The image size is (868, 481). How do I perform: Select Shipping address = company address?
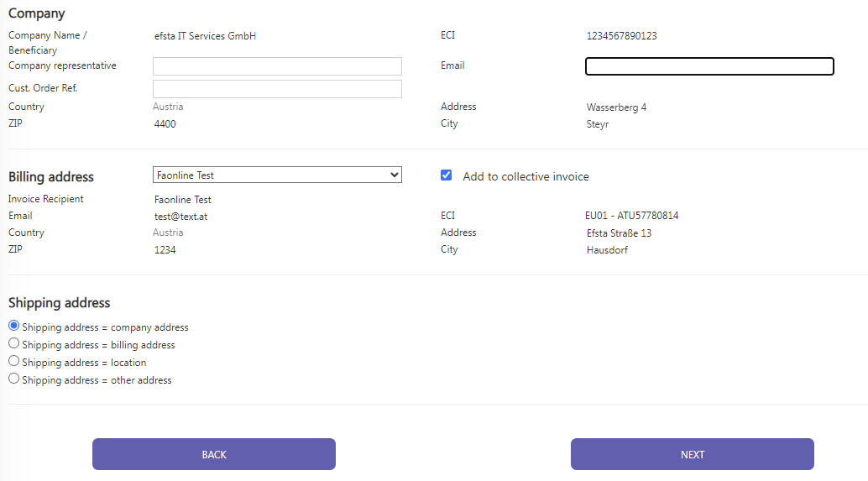tap(13, 326)
